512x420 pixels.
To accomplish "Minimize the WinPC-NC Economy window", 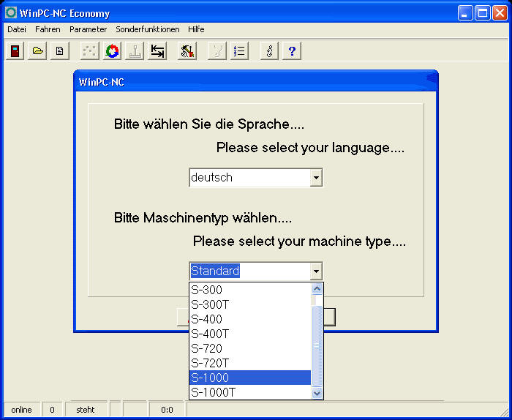I will (465, 13).
